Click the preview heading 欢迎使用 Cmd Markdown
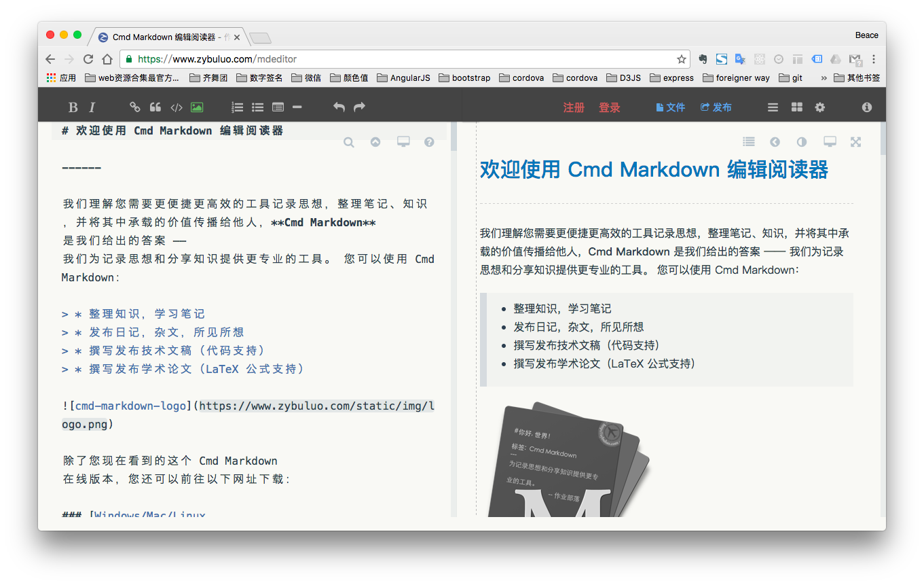The width and height of the screenshot is (924, 585). pos(653,169)
